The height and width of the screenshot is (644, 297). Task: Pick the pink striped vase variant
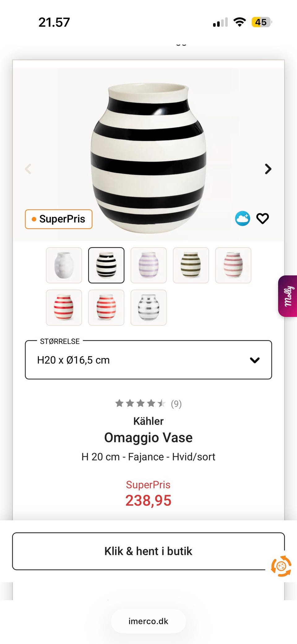click(233, 265)
